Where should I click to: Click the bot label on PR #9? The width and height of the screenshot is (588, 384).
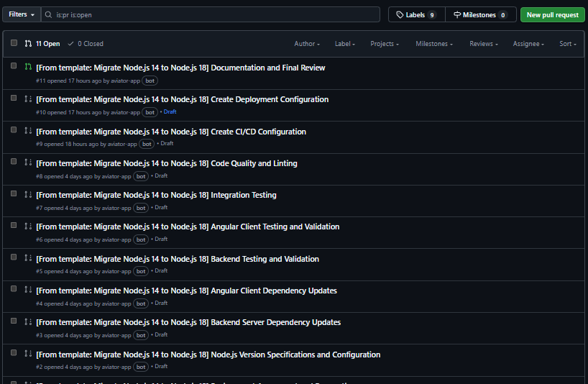click(x=147, y=144)
